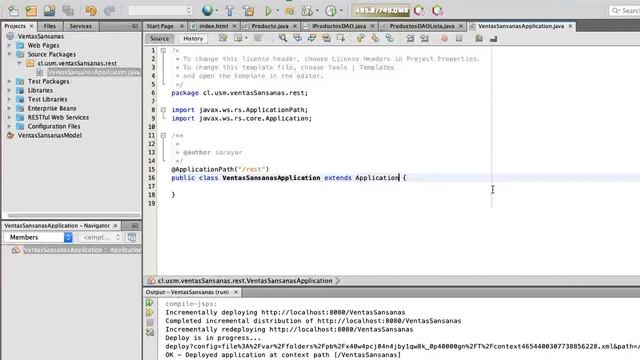Click the Undo arrow icon

[x=91, y=11]
